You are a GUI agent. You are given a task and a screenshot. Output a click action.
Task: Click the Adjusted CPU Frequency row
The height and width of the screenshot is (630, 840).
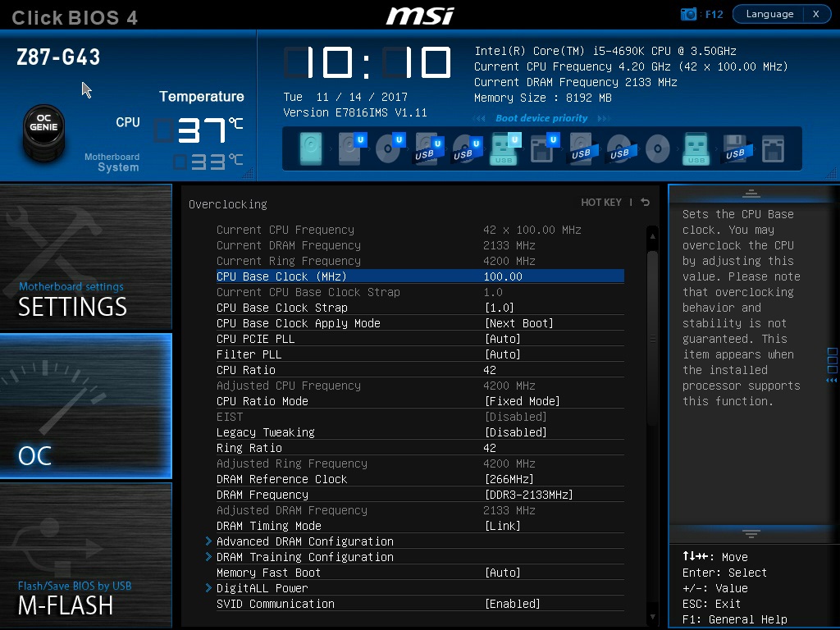tap(420, 386)
